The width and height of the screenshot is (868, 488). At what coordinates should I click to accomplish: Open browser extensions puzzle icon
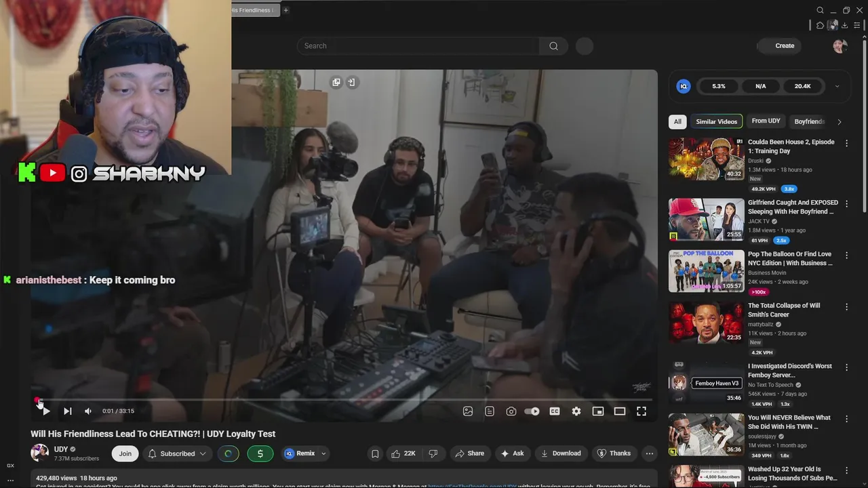820,25
